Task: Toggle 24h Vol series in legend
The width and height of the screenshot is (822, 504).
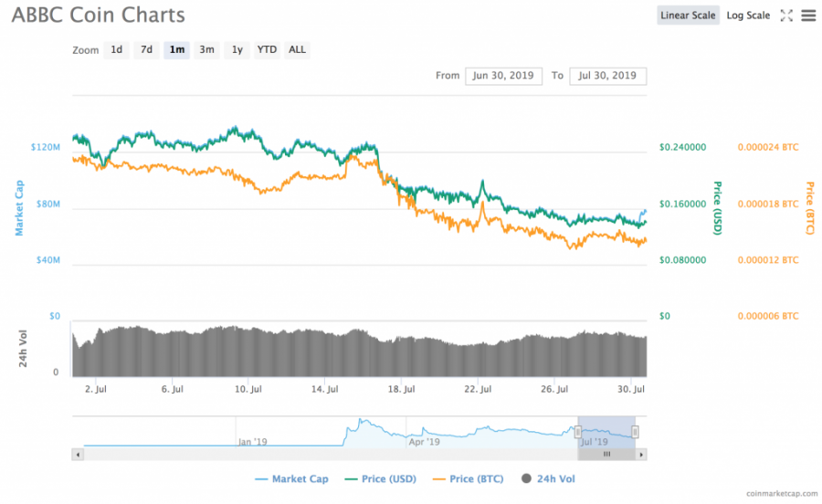Action: click(548, 478)
